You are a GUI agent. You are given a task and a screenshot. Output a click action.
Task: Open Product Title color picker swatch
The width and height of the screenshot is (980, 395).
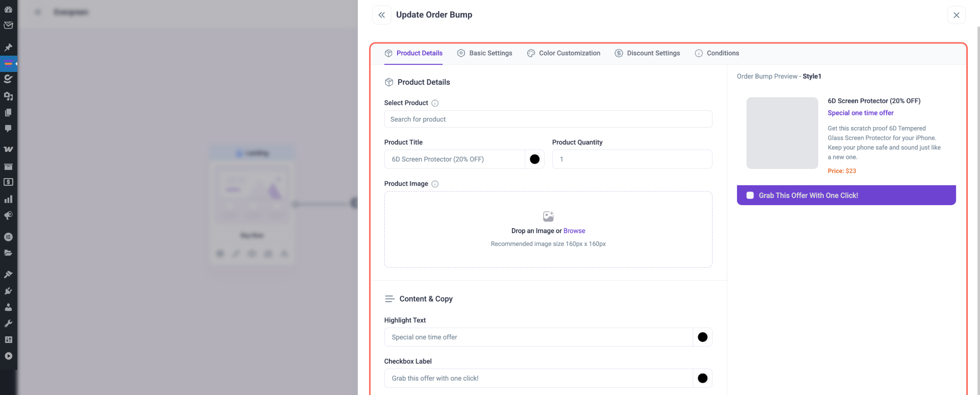(534, 159)
